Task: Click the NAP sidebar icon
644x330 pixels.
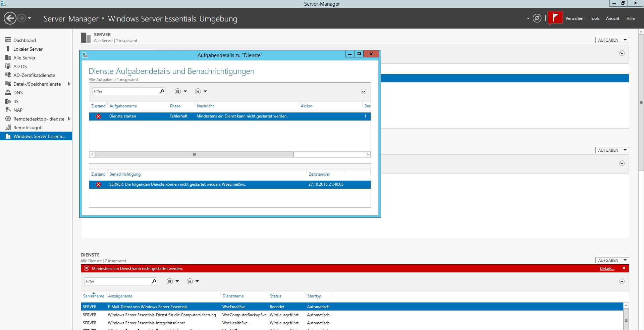Action: (x=8, y=110)
